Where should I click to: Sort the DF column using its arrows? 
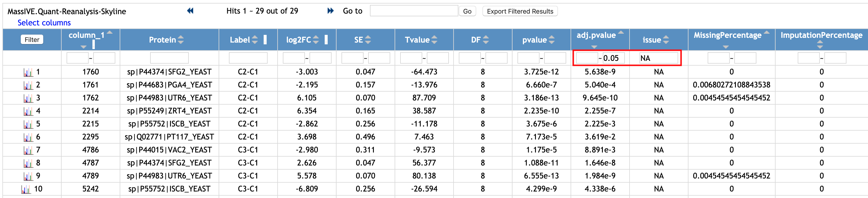(x=486, y=40)
